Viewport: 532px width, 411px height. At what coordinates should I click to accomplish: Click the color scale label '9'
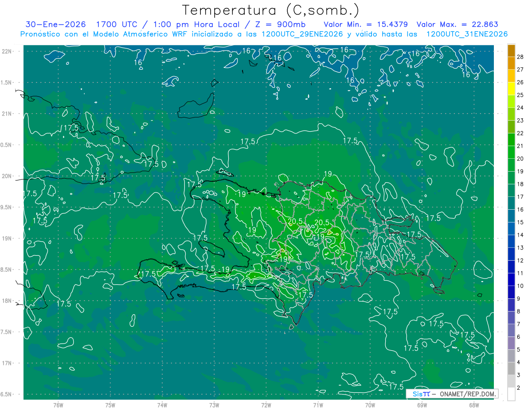[x=519, y=299]
